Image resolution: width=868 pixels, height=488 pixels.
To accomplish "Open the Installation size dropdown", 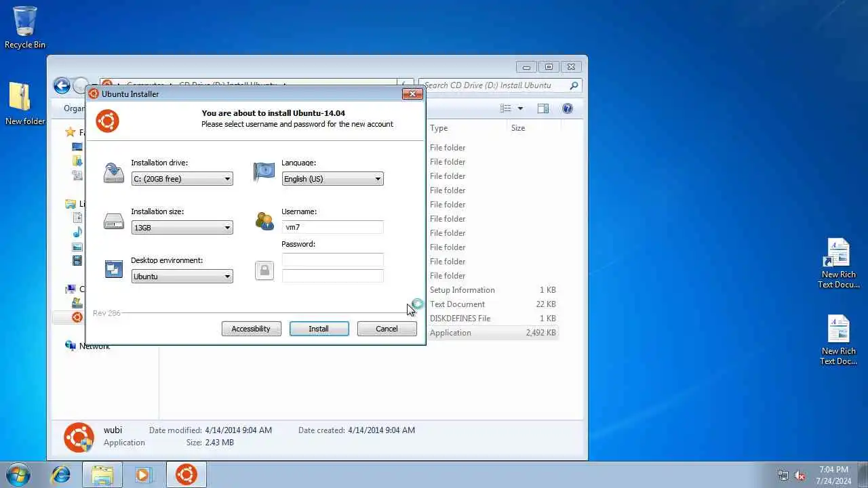I will pos(182,228).
